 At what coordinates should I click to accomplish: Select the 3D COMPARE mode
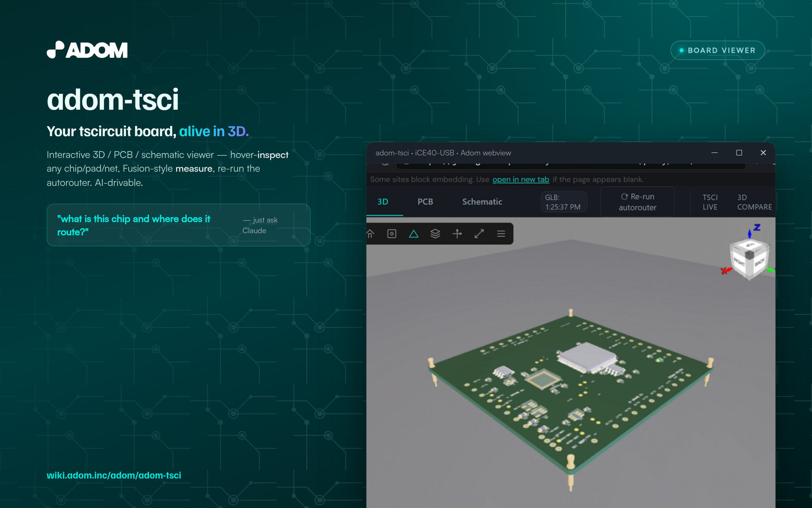(754, 202)
